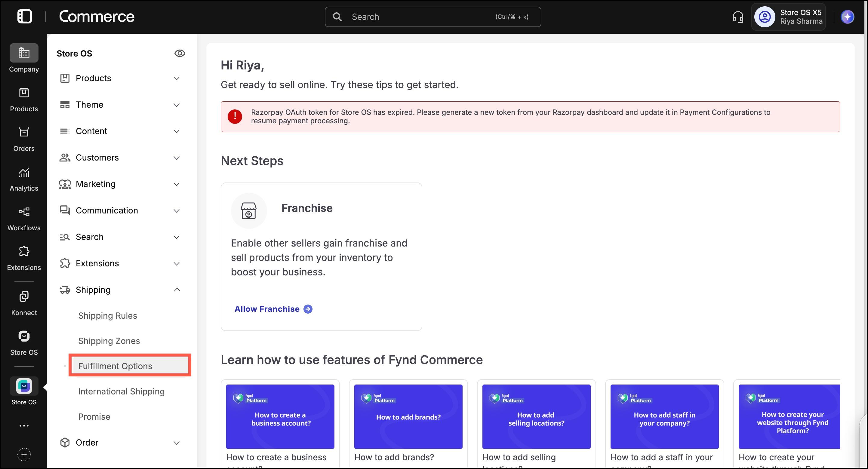The image size is (868, 469).
Task: Open the white Store OS channel icon
Action: [x=24, y=336]
